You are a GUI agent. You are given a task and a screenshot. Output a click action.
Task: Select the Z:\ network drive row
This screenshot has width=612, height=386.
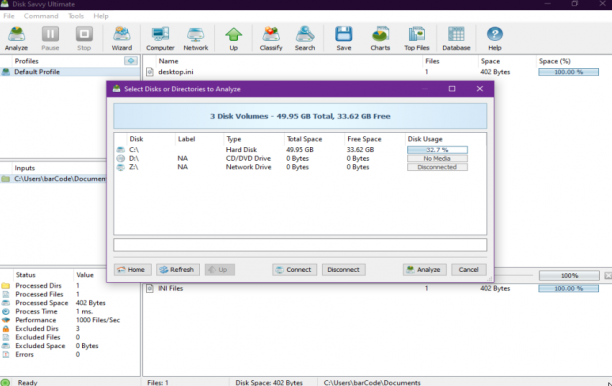click(x=300, y=167)
